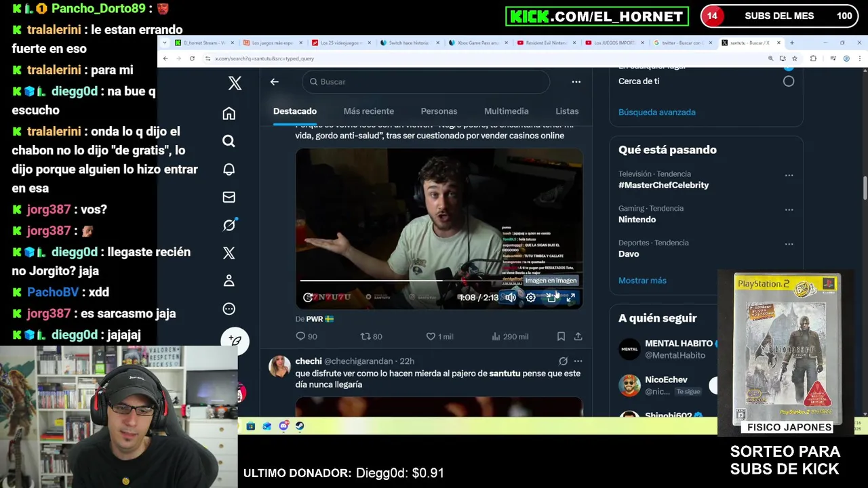
Task: Go to the X Home icon
Action: coord(229,113)
